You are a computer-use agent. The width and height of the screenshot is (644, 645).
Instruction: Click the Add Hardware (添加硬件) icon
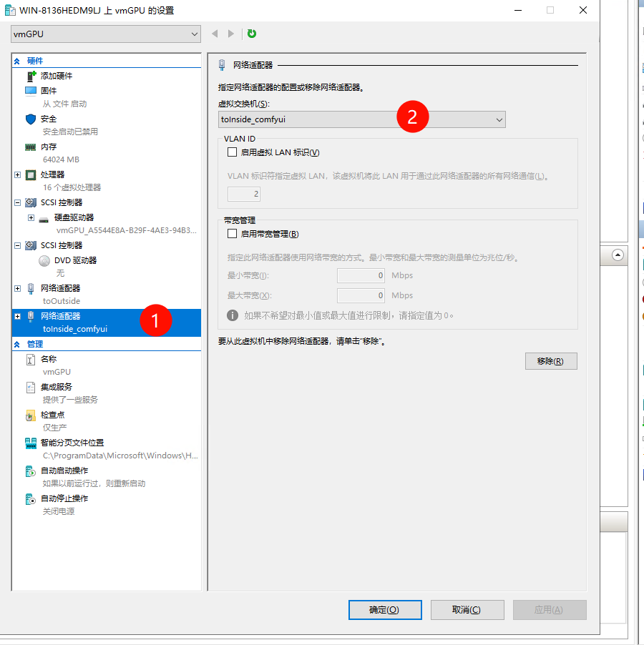point(31,76)
